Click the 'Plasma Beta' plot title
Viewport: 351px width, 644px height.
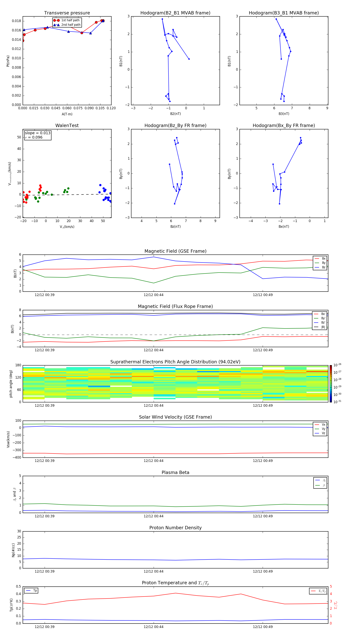[175, 472]
